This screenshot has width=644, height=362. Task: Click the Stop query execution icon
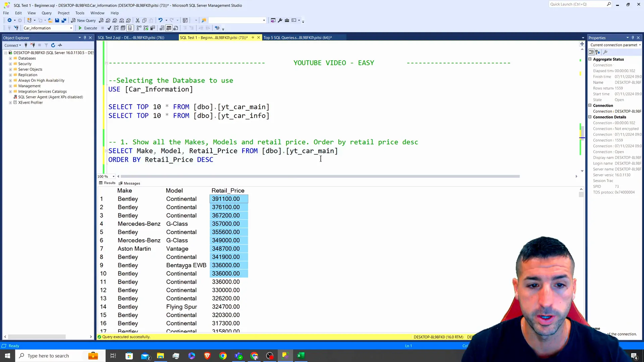[x=103, y=28]
